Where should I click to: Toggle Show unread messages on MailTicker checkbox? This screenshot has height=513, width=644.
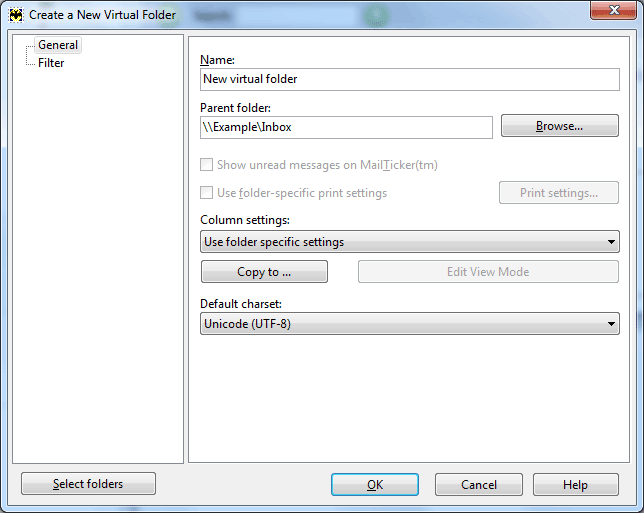(206, 165)
